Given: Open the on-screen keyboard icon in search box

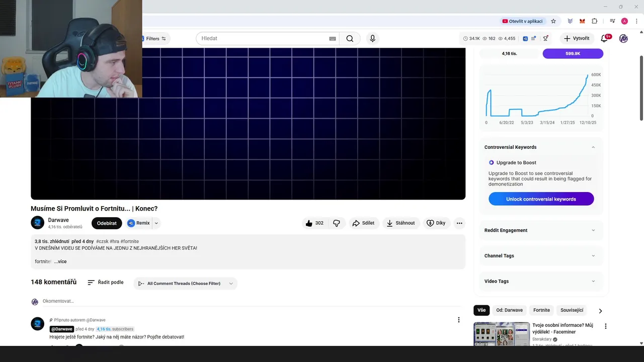Looking at the screenshot, I should pyautogui.click(x=332, y=39).
